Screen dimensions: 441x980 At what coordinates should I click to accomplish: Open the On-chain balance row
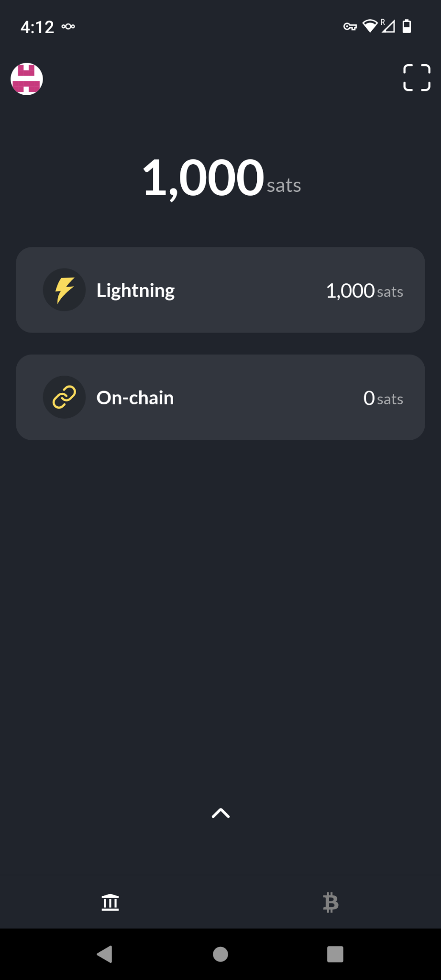(x=220, y=397)
